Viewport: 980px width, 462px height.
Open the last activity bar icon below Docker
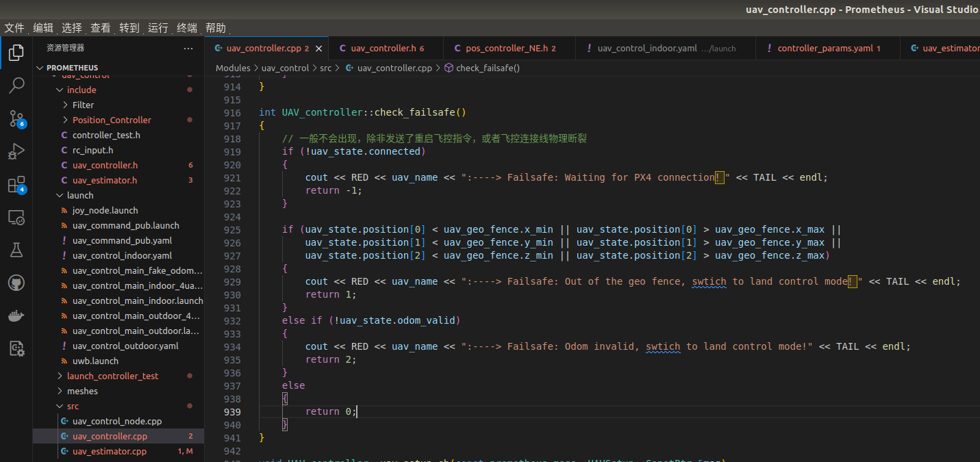(16, 348)
